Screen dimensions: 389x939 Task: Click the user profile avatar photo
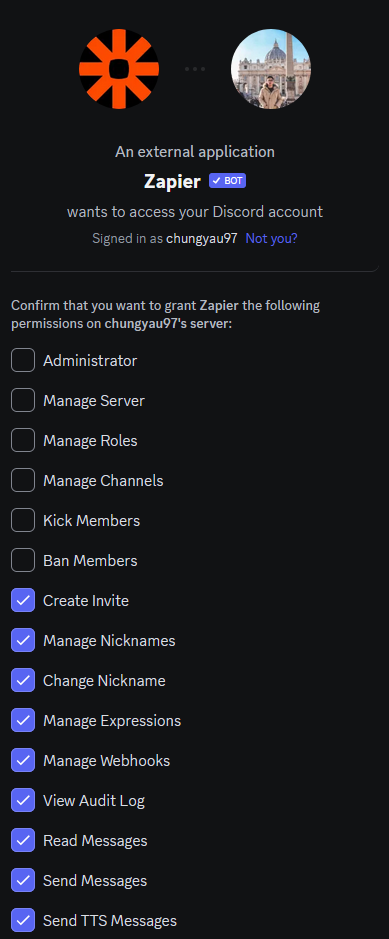coord(271,69)
